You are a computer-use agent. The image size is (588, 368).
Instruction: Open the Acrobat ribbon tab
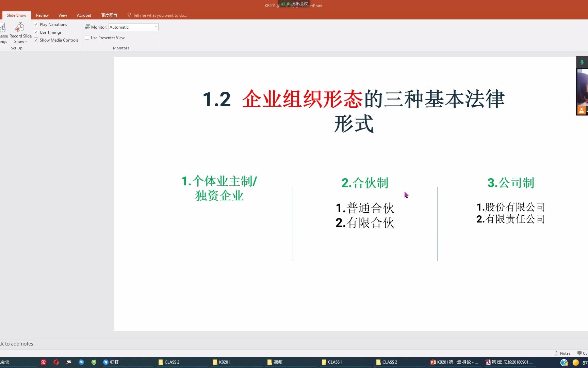click(x=84, y=15)
